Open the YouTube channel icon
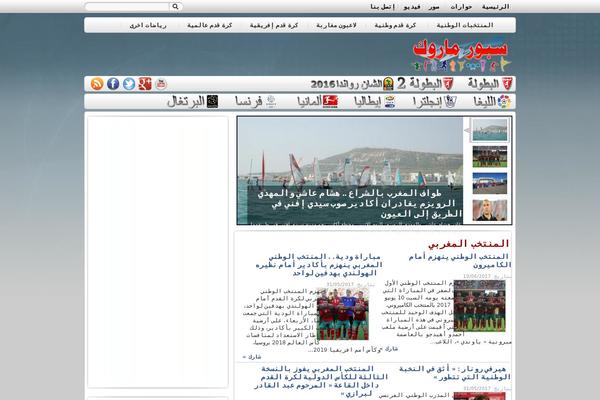Screen dimensions: 600x400 161,84
